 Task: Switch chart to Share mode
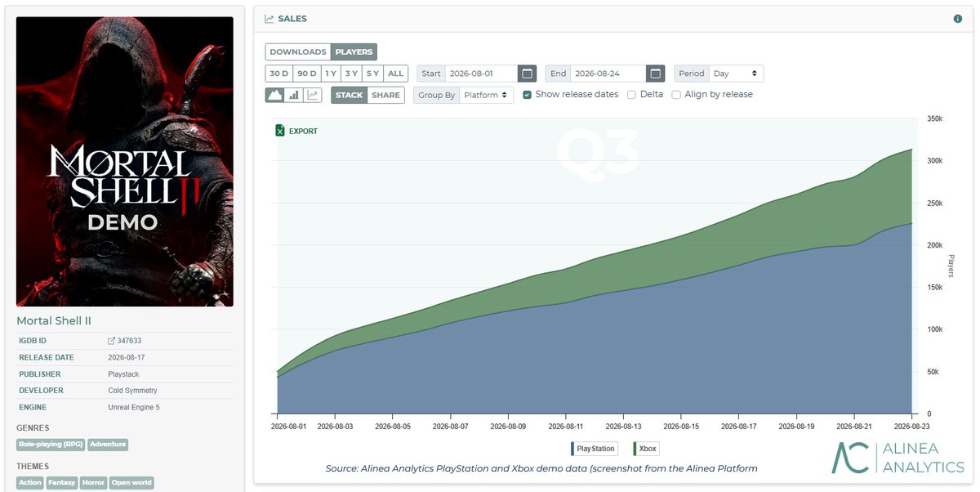tap(385, 95)
